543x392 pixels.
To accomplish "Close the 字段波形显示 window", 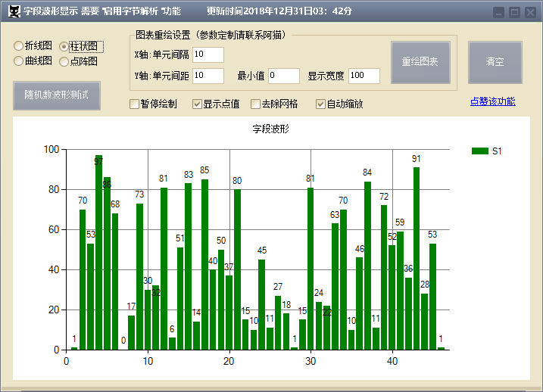I will tap(531, 13).
